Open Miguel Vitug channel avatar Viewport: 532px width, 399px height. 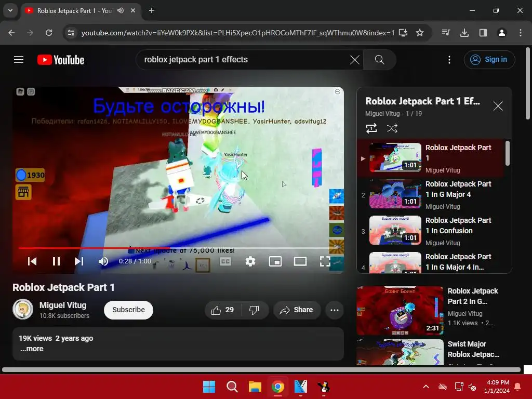23,310
